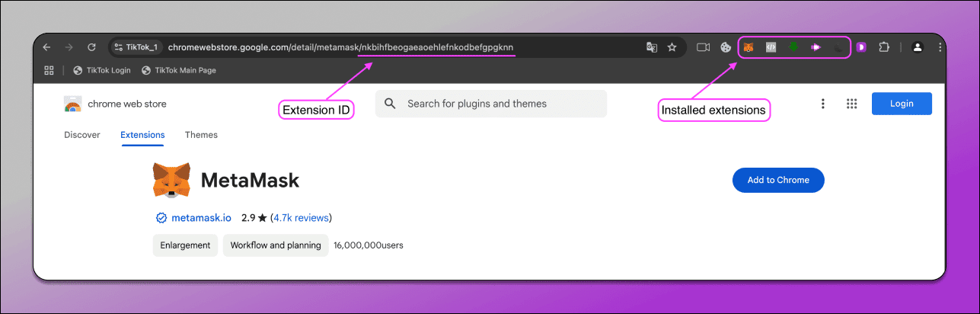
Task: Focus the Search for plugins and themes field
Action: (x=491, y=104)
